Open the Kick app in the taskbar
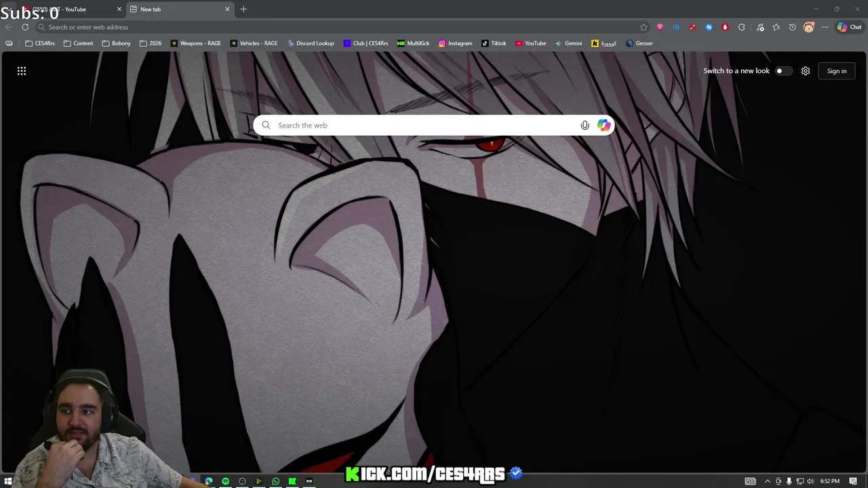This screenshot has height=488, width=868. click(x=292, y=481)
